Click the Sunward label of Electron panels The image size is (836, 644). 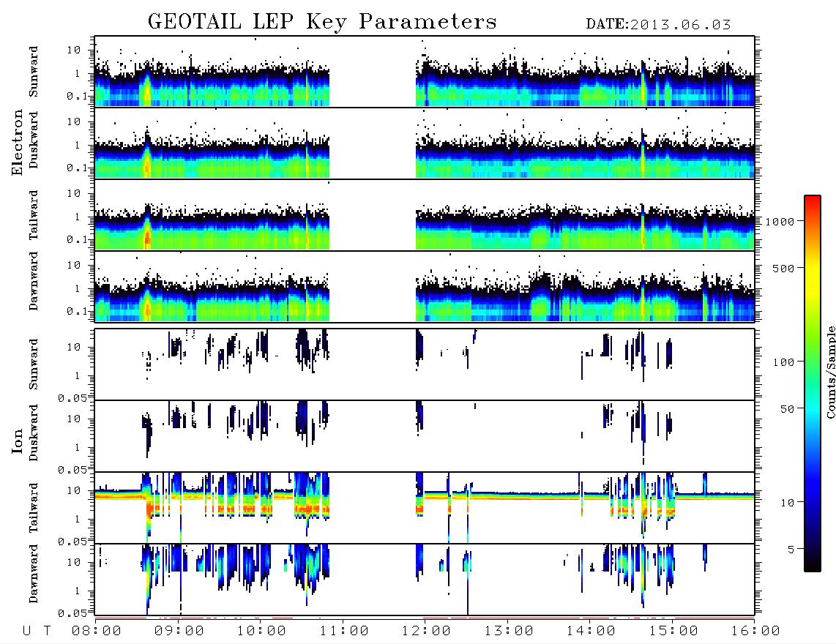(34, 72)
